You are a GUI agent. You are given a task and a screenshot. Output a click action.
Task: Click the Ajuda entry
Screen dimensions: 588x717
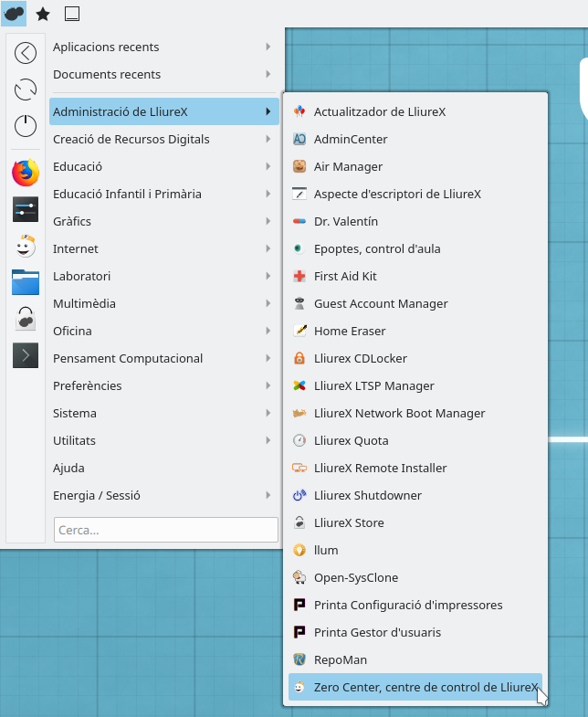tap(69, 468)
